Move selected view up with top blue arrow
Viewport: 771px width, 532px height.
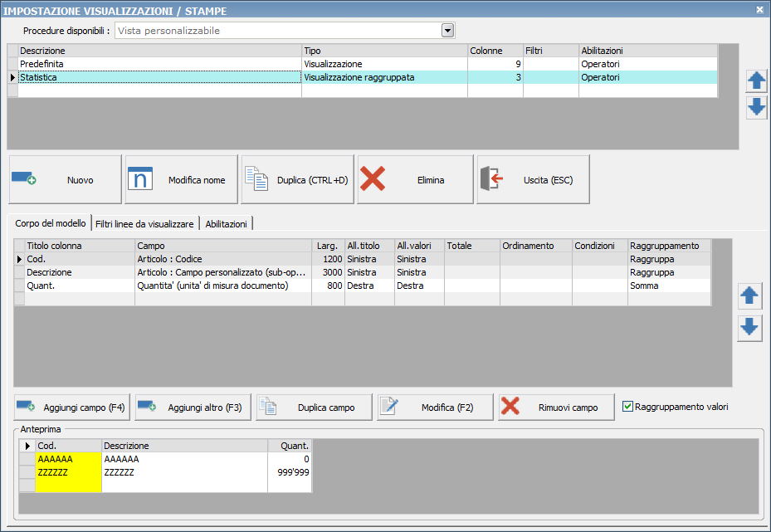coord(756,81)
